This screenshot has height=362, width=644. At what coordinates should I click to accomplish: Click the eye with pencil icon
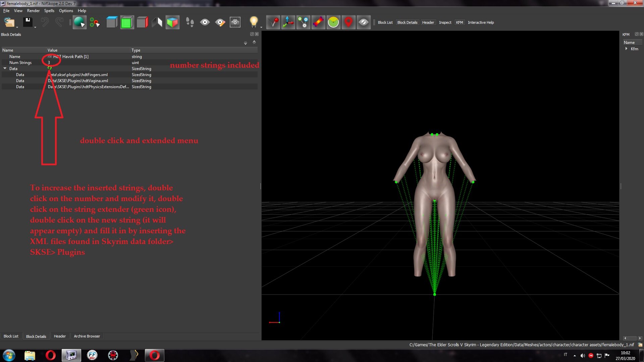click(220, 22)
